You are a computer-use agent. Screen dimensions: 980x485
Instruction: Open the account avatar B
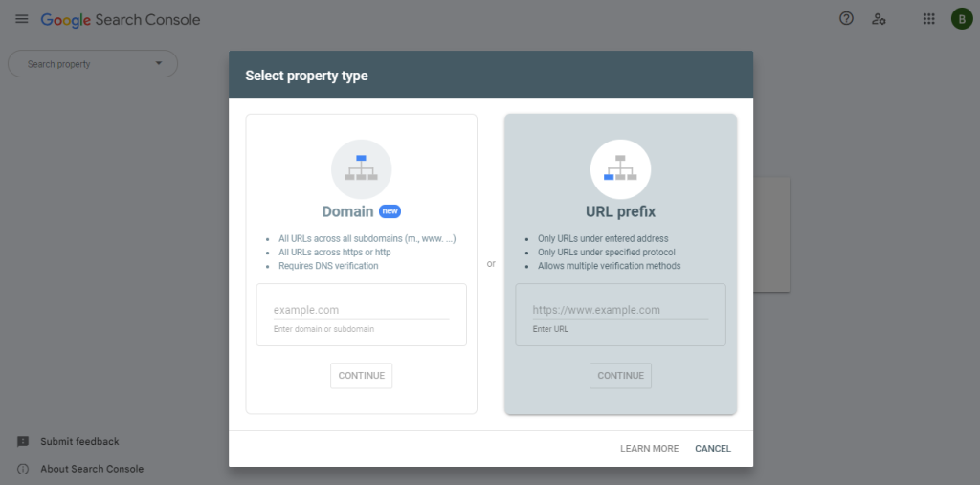[x=962, y=19]
